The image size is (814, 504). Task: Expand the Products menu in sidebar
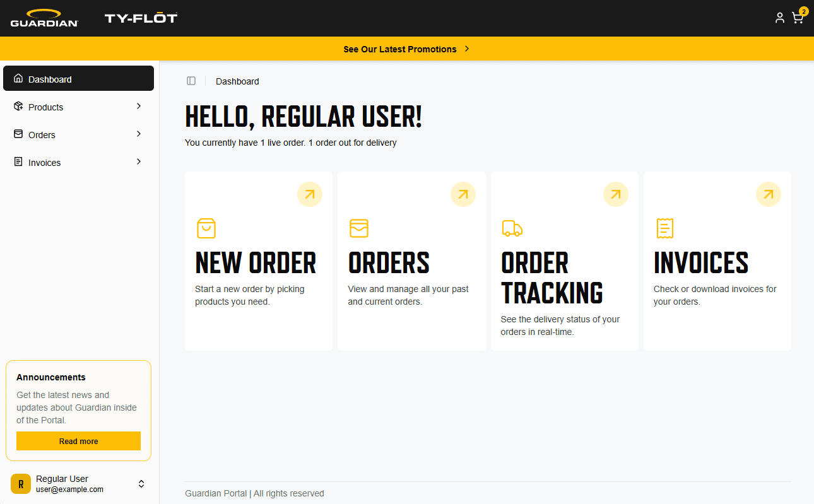(x=78, y=107)
